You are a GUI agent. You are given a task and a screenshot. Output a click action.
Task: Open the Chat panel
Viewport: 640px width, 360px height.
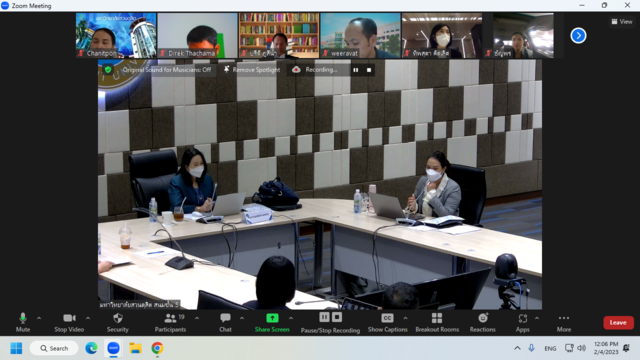(225, 322)
